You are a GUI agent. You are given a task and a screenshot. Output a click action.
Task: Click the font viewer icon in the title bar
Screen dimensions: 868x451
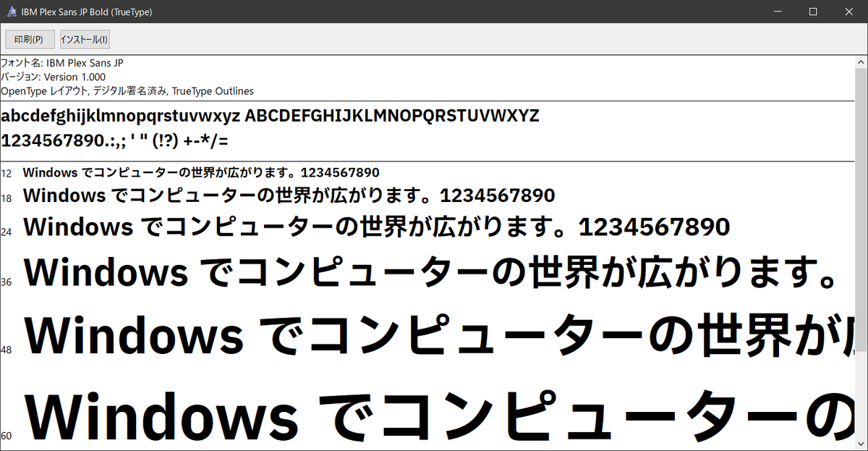tap(10, 12)
